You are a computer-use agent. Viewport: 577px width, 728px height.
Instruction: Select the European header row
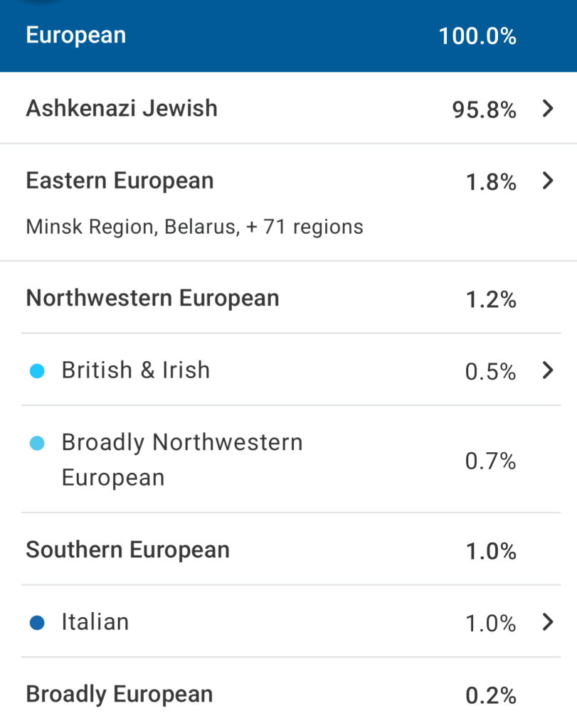pos(288,36)
